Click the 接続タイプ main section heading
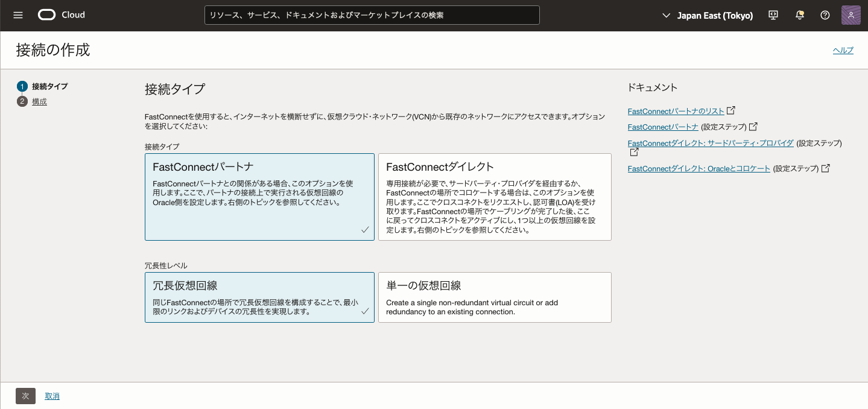 [x=175, y=89]
